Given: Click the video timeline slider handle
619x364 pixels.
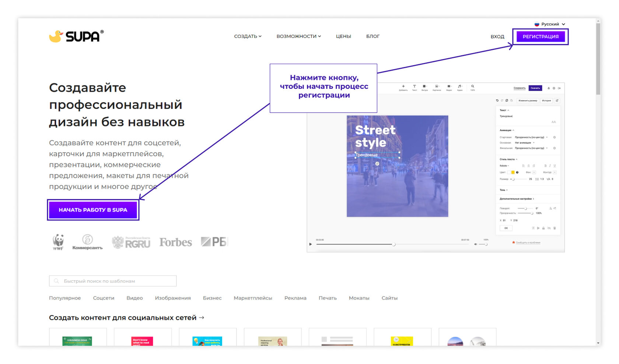Looking at the screenshot, I should [394, 244].
